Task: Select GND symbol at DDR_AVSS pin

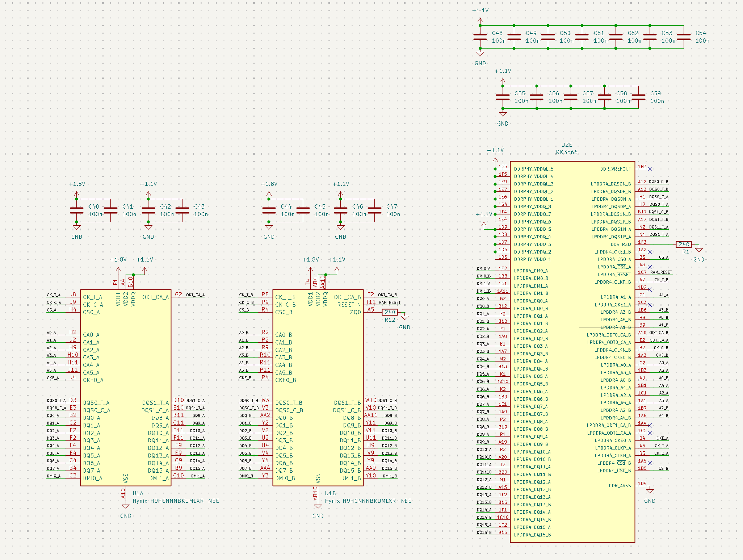Action: click(650, 491)
